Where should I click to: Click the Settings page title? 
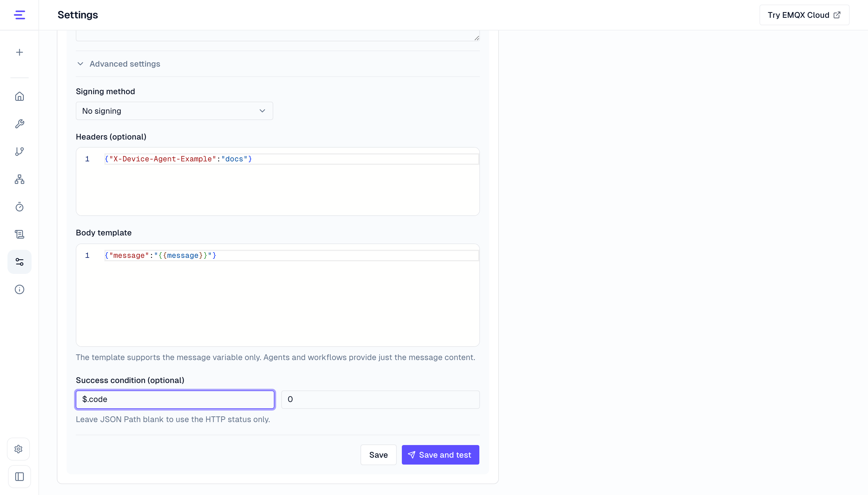(x=77, y=15)
